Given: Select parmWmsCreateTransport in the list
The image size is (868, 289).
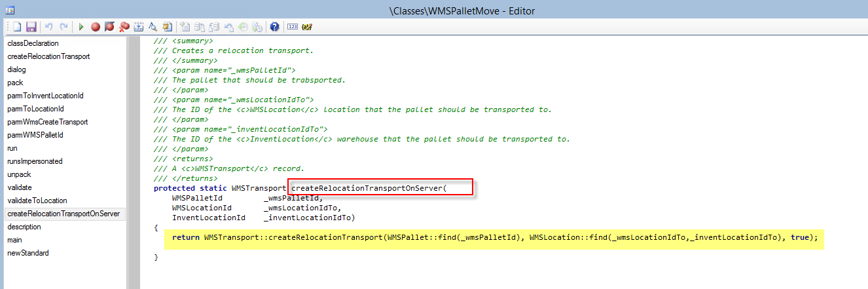Looking at the screenshot, I should pos(47,122).
